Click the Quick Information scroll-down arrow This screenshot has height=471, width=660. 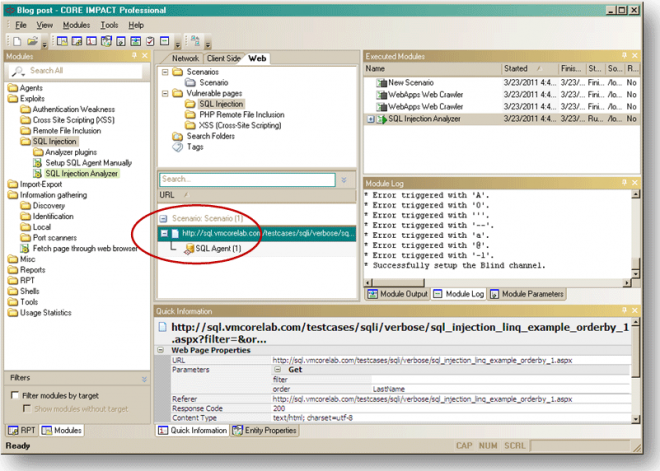[636, 419]
